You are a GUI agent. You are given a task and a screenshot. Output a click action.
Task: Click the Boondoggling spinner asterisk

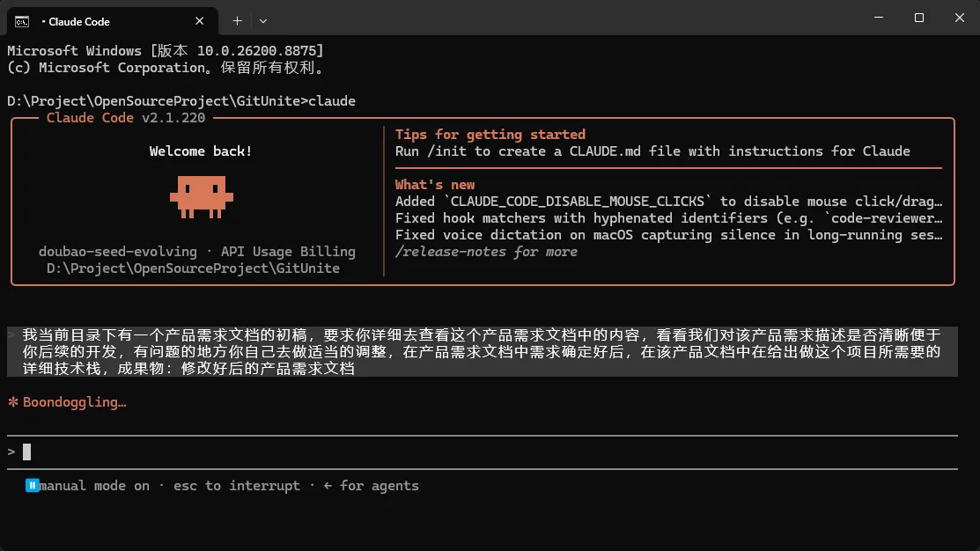13,402
